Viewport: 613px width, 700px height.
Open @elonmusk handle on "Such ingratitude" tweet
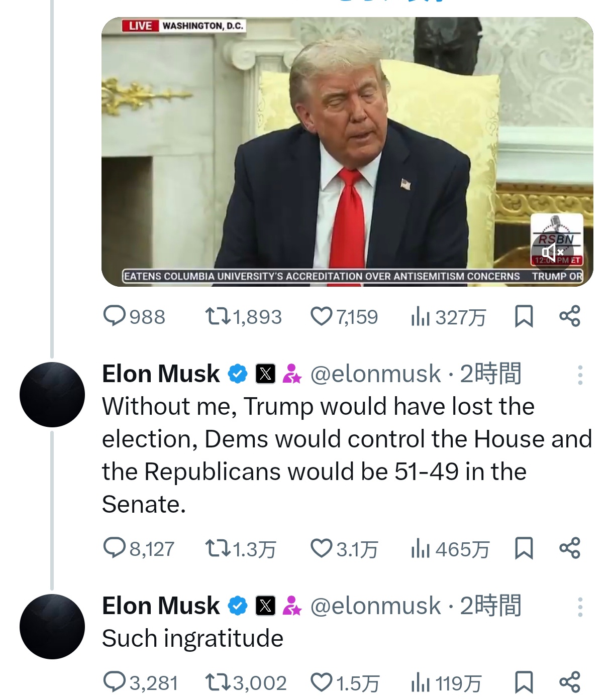tap(375, 606)
